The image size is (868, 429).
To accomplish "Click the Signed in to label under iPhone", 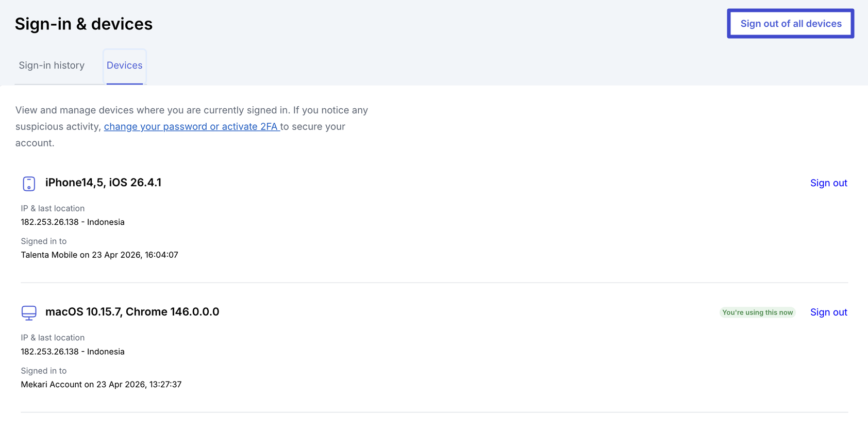I will tap(44, 241).
